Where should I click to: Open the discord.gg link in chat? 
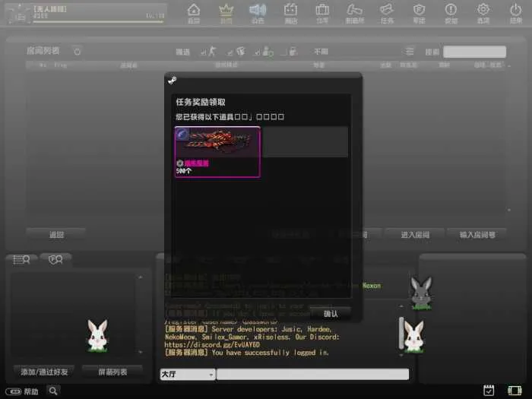click(x=212, y=345)
